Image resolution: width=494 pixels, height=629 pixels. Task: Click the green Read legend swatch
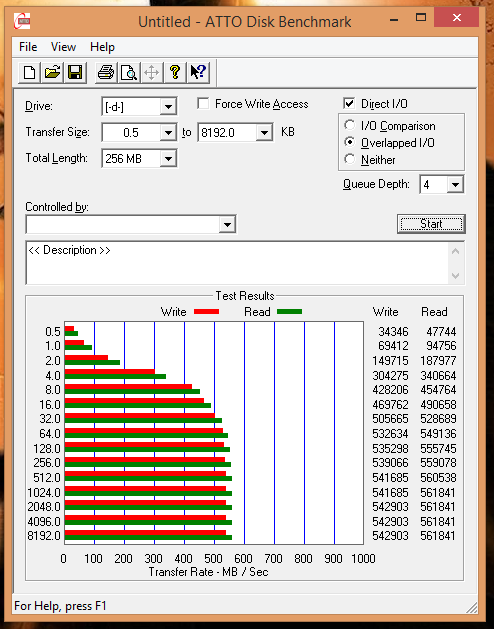[289, 311]
